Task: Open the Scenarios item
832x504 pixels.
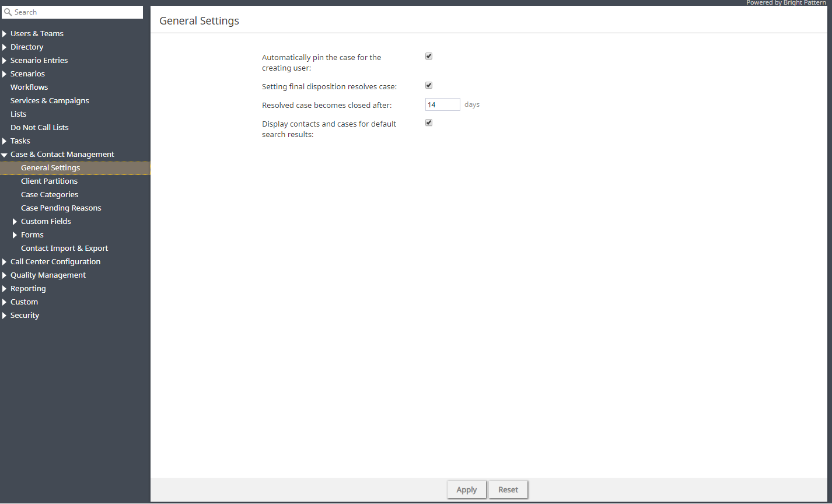Action: pyautogui.click(x=27, y=74)
